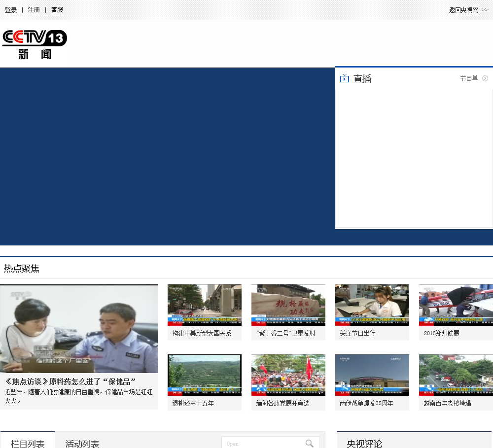Click the 央视评论 section heading
The image size is (493, 448).
(x=364, y=444)
